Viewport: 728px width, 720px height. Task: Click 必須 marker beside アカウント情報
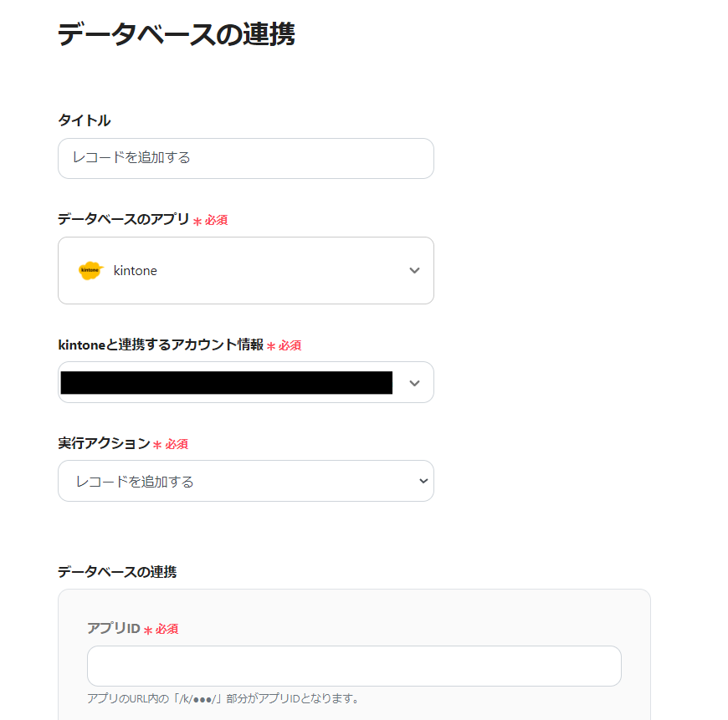285,345
